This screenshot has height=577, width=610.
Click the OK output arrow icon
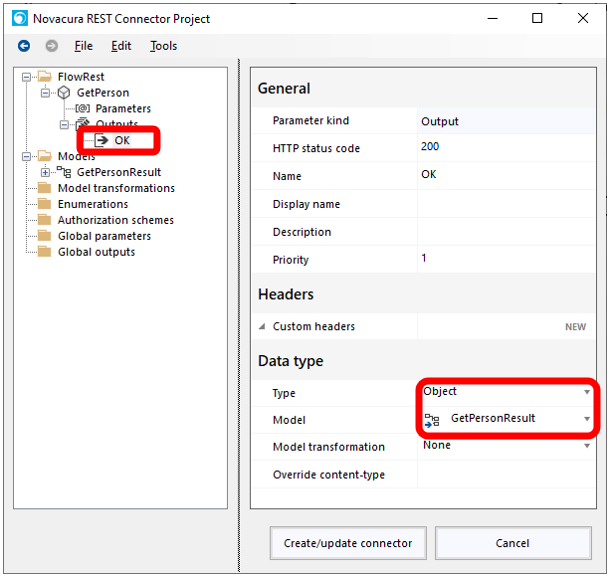pos(102,140)
